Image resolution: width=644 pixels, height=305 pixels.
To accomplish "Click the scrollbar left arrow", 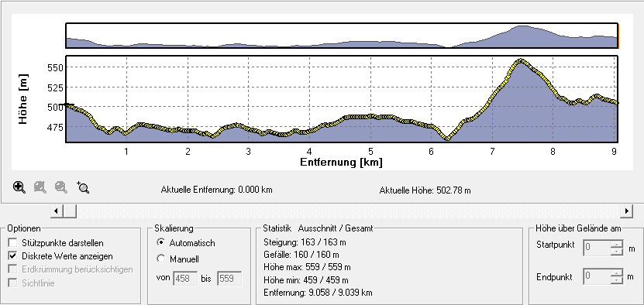I will click(x=57, y=211).
